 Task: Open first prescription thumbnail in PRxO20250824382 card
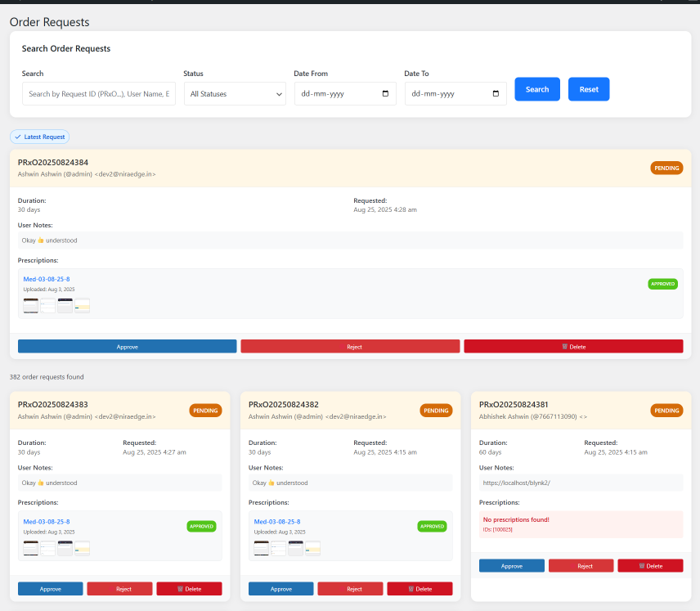[262, 548]
